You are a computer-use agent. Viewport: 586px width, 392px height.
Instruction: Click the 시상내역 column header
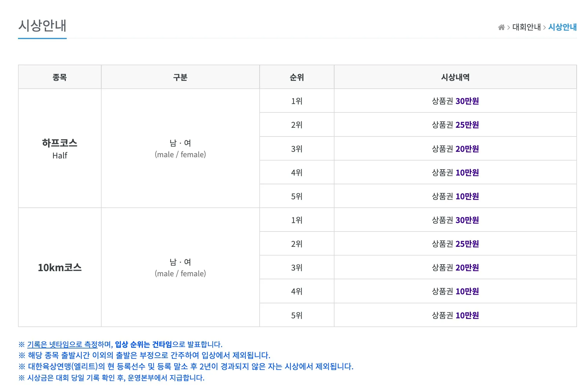(455, 77)
